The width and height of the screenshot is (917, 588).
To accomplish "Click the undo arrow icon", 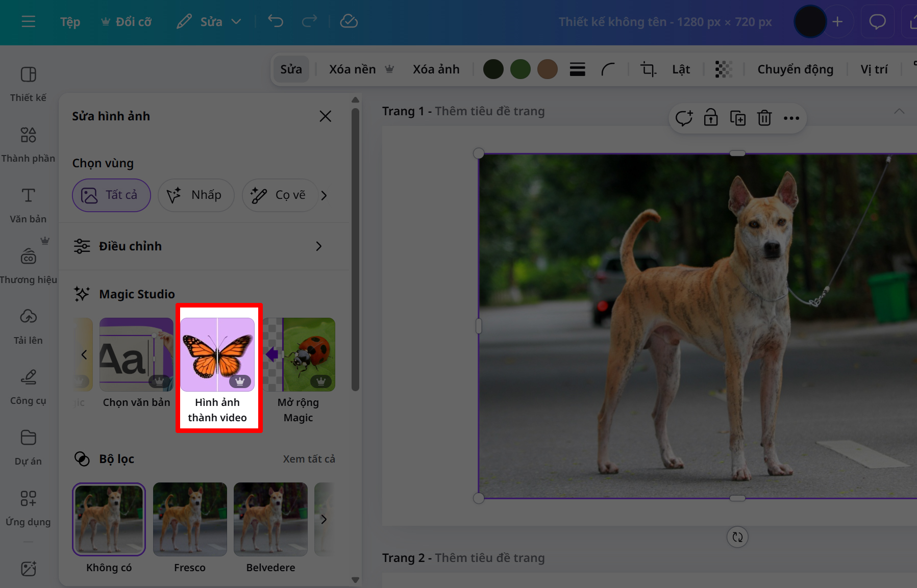I will tap(276, 21).
